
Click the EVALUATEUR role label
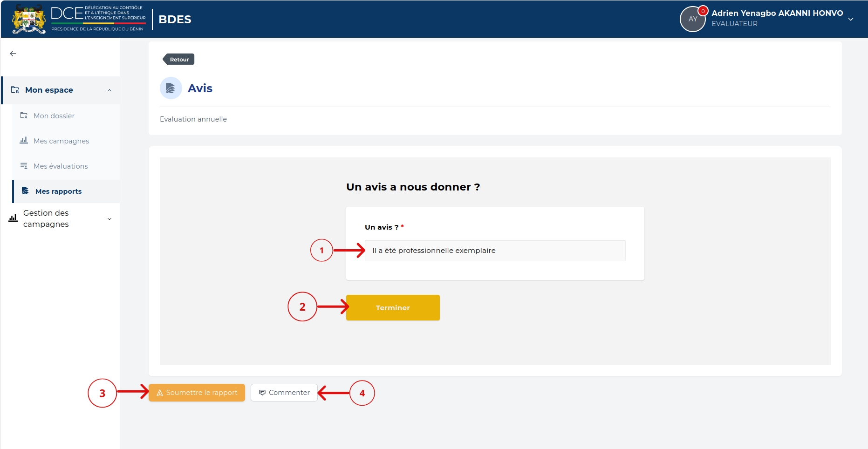734,24
